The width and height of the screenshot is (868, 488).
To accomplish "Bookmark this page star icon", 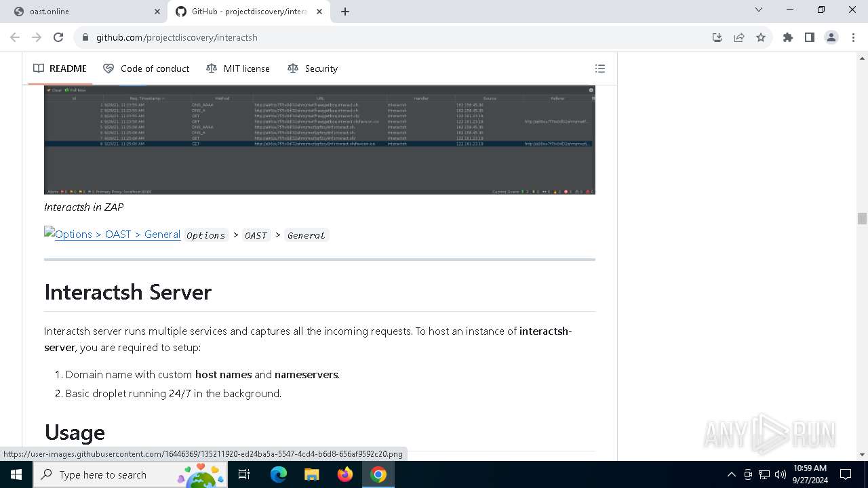I will pyautogui.click(x=761, y=37).
